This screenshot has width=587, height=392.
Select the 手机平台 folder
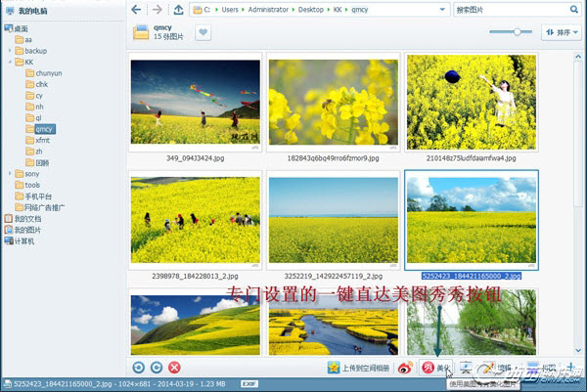point(33,196)
